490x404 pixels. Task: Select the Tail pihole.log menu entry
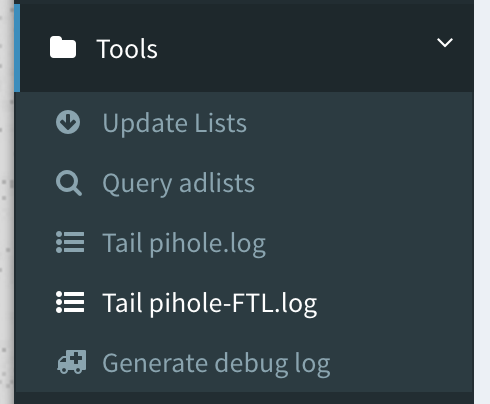[x=184, y=244]
